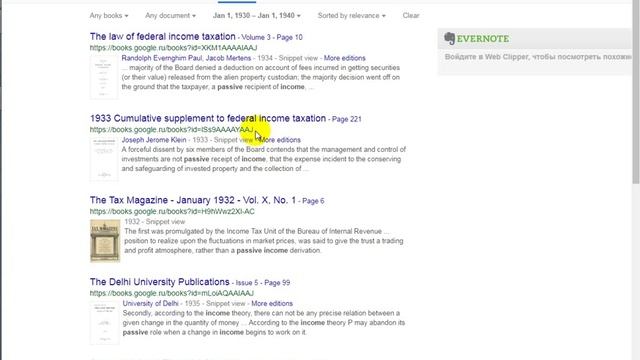Viewport: 640px width, 360px height.
Task: Click the Evernote Web Clipper sign-in message
Action: tap(538, 57)
